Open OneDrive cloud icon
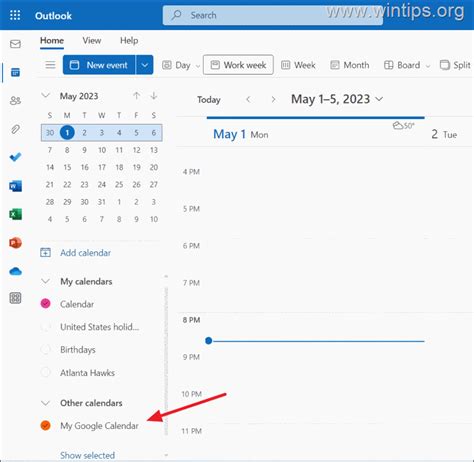The height and width of the screenshot is (462, 474). click(x=15, y=271)
